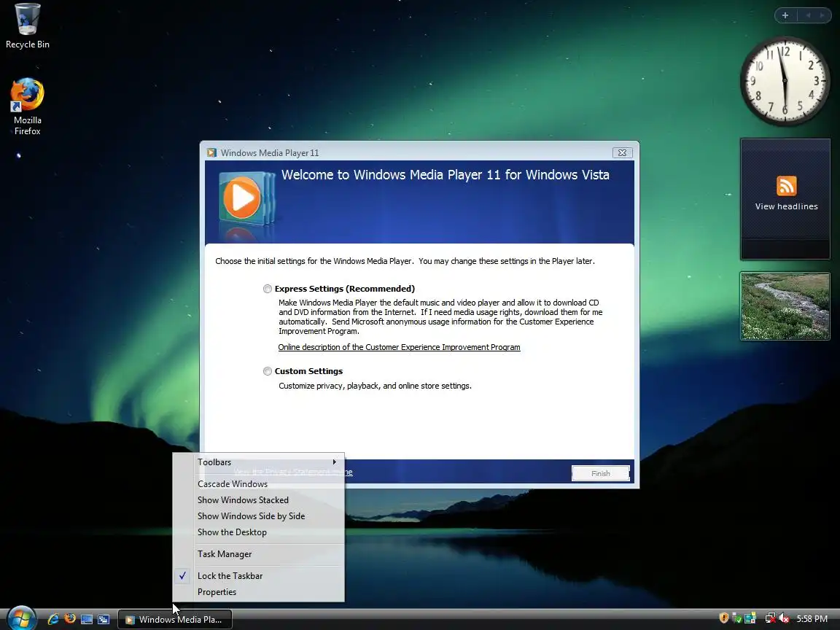
Task: Click the Windows Media Player taskbar button
Action: (x=175, y=619)
